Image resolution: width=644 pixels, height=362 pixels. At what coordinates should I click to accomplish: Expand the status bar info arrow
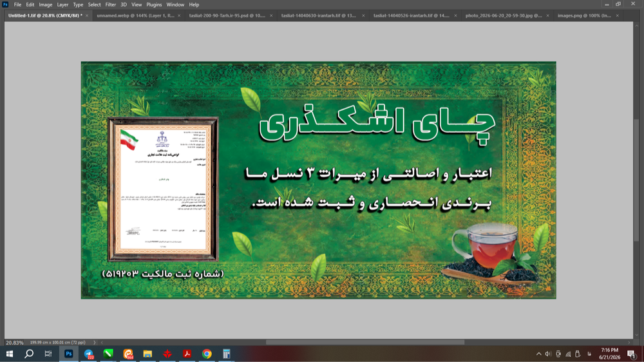coord(95,342)
